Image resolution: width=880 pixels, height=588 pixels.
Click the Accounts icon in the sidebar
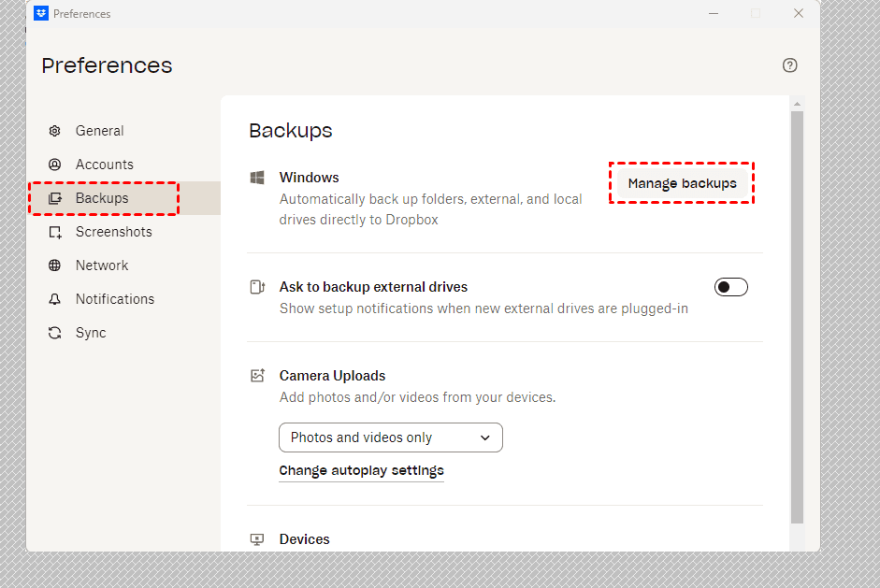click(54, 165)
